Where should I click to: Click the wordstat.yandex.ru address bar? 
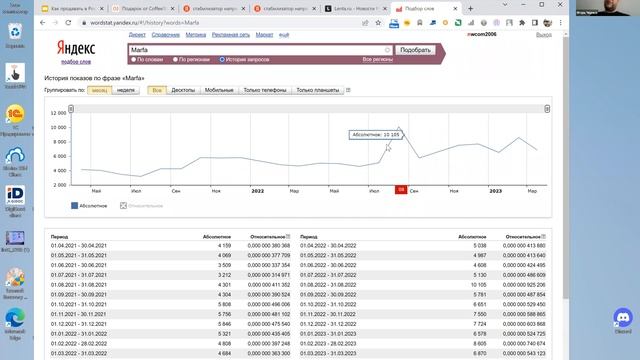(x=220, y=23)
